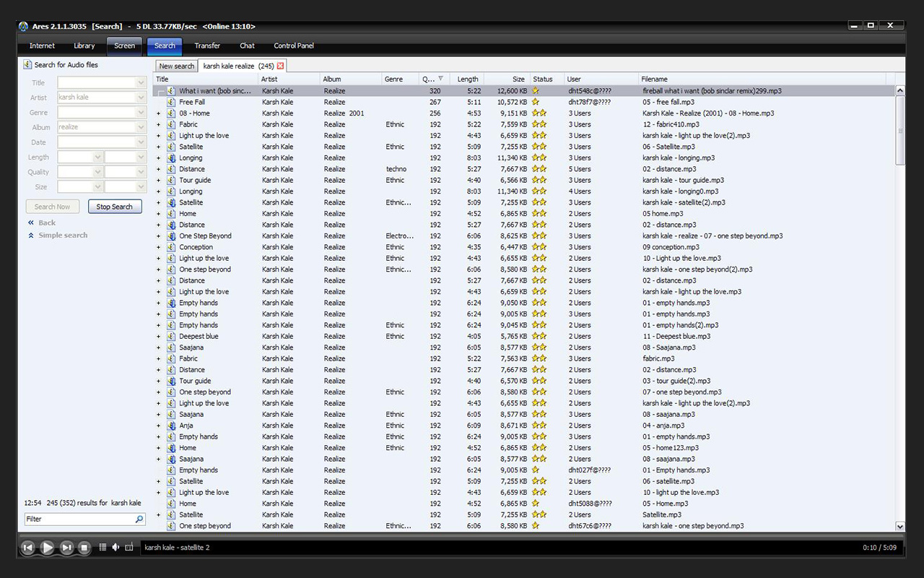Open the Artist dropdown in search form
Viewport: 924px width, 578px height.
[x=141, y=98]
